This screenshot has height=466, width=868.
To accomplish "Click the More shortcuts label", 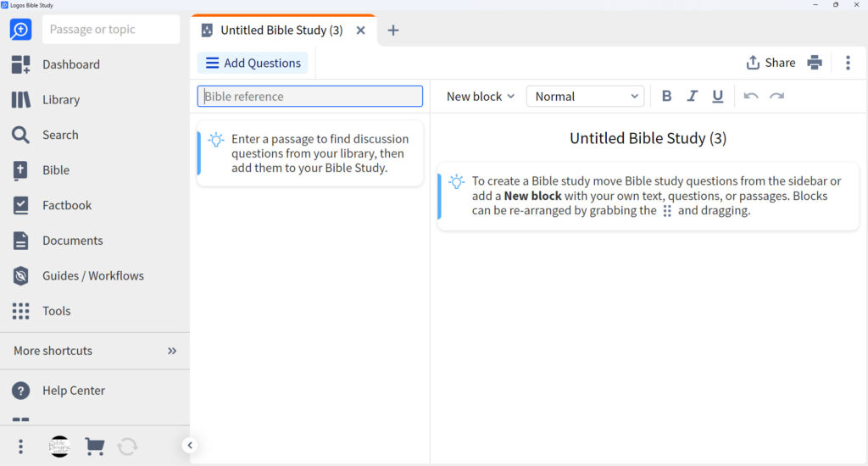I will [53, 351].
